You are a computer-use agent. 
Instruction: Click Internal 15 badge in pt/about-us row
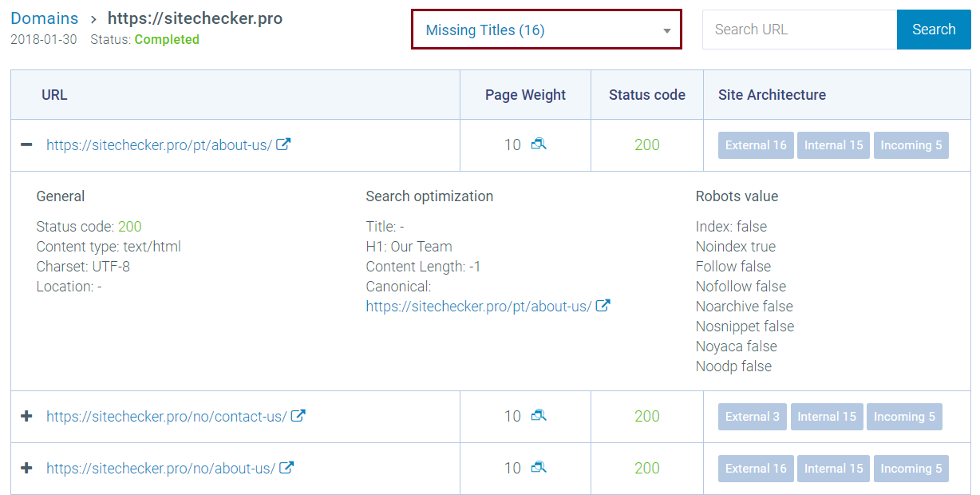click(x=833, y=145)
